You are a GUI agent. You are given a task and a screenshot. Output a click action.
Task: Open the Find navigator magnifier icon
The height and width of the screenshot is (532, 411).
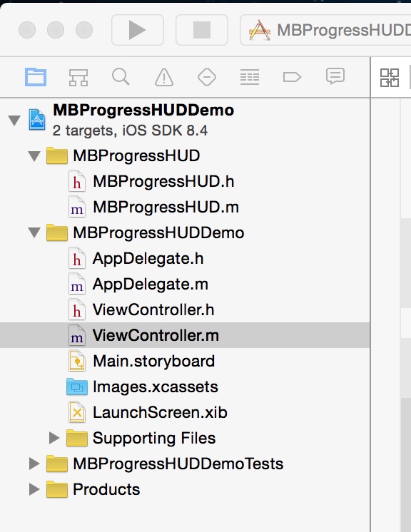[121, 77]
